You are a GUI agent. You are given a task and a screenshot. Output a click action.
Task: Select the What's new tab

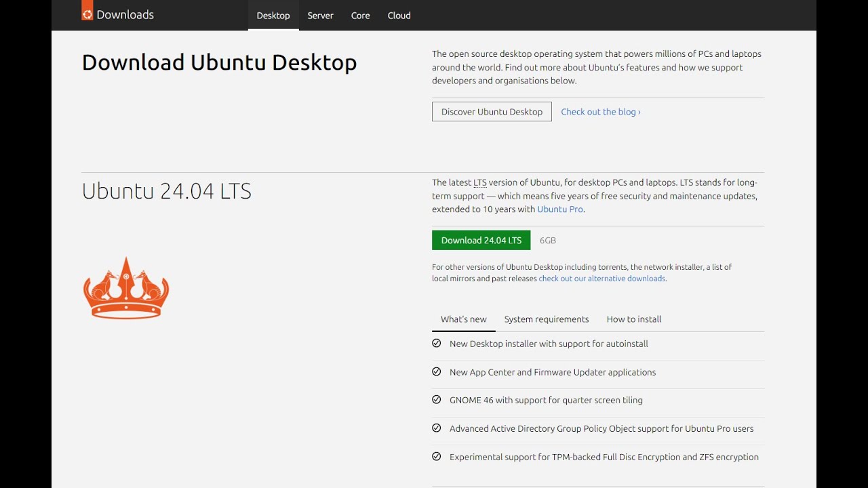464,319
